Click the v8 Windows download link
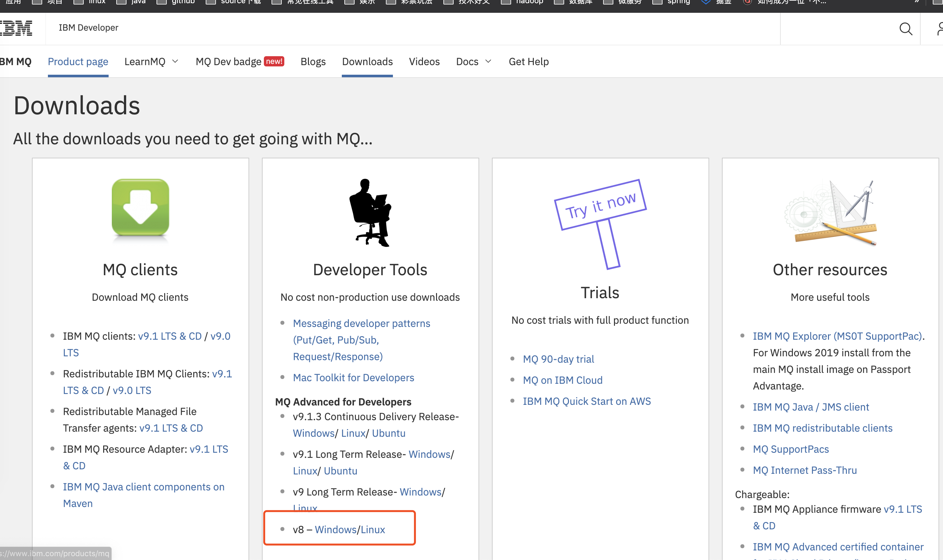 [335, 529]
